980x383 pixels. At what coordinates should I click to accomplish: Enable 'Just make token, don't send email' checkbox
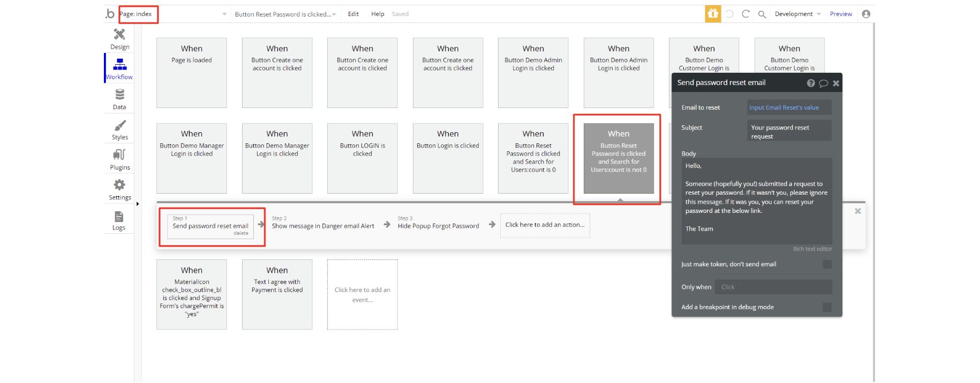(827, 264)
